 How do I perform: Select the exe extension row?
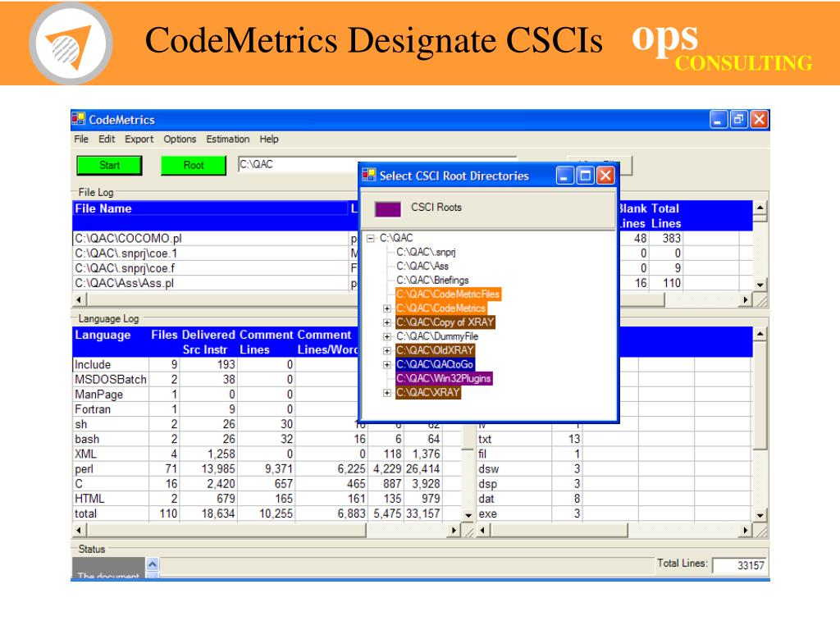[x=614, y=514]
